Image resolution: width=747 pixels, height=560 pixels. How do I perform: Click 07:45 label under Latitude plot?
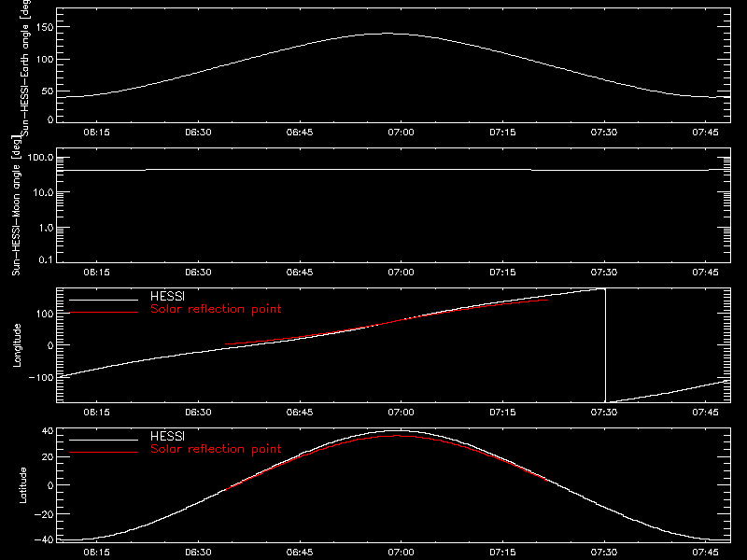(x=706, y=553)
